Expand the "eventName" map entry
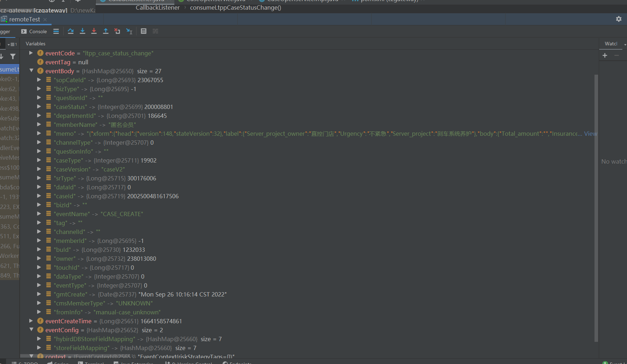 [x=39, y=214]
